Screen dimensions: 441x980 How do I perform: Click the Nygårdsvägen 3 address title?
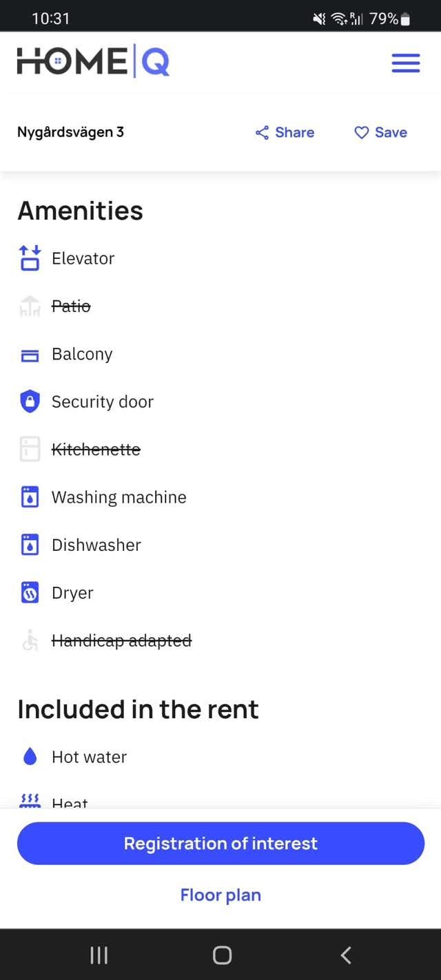point(70,132)
